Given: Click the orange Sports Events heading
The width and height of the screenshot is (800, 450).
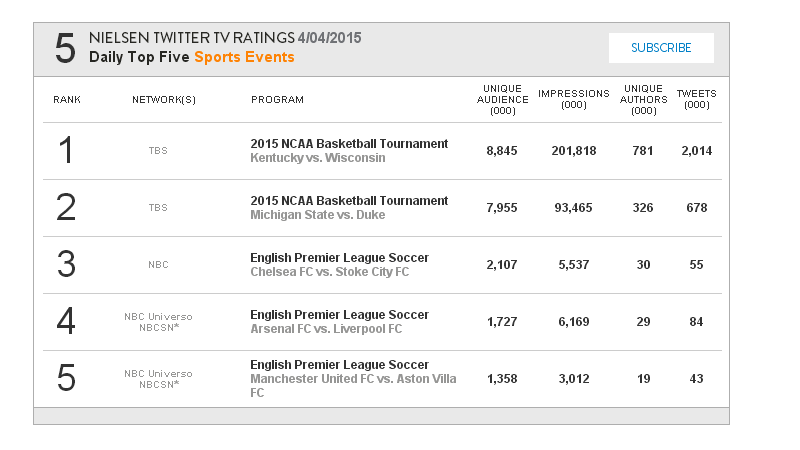Looking at the screenshot, I should click(244, 57).
